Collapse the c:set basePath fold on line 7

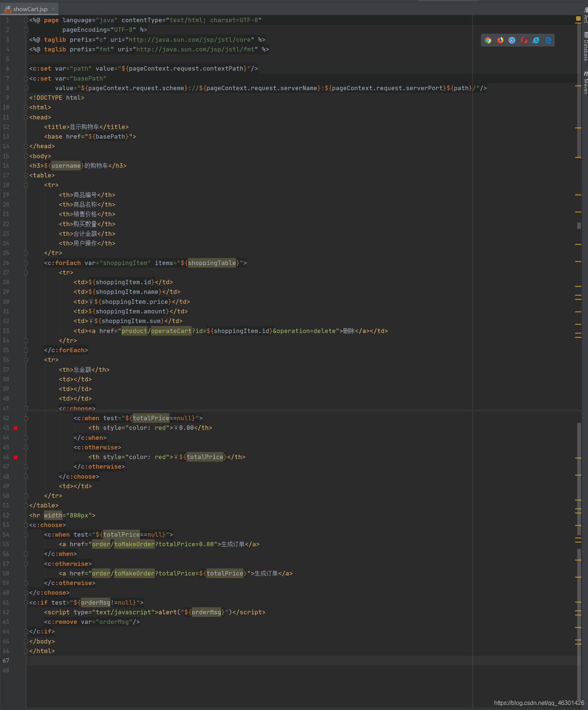(x=26, y=78)
